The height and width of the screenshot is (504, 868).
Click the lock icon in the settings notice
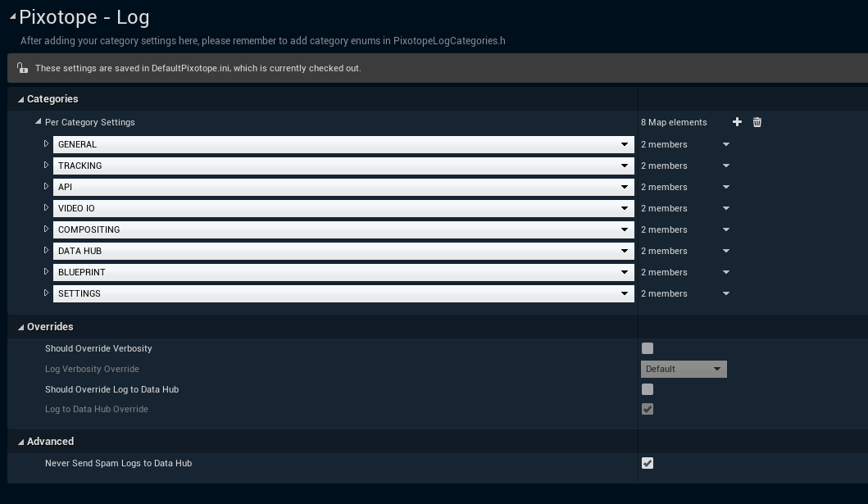click(23, 68)
